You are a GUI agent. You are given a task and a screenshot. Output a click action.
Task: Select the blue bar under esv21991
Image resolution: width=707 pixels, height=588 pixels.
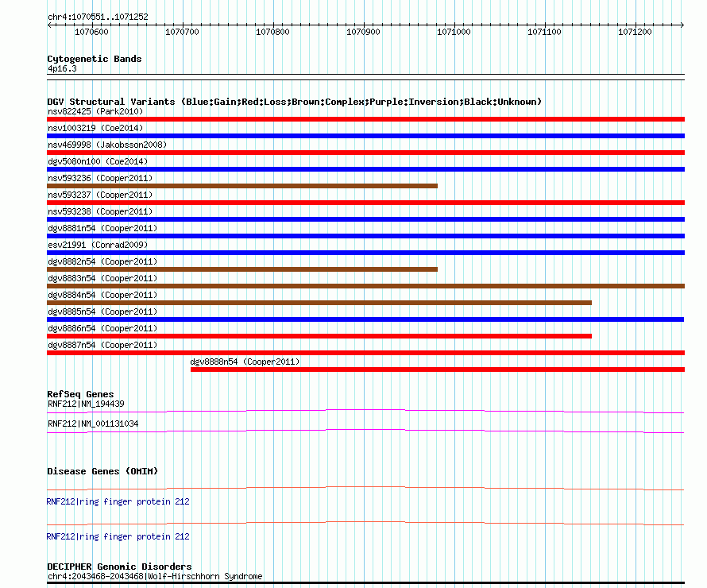365,253
